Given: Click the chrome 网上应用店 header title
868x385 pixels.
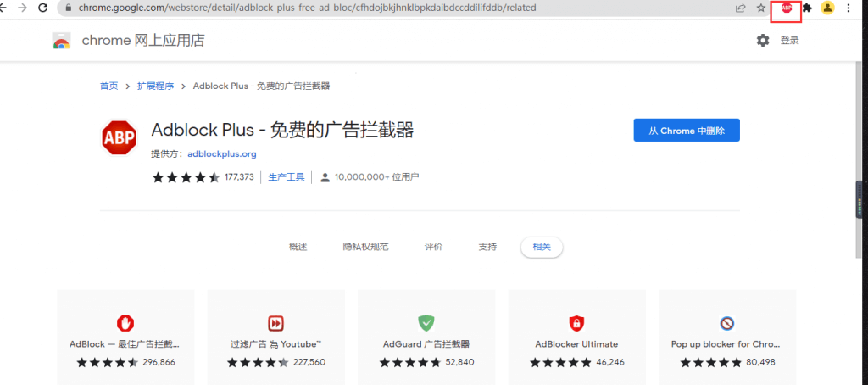Looking at the screenshot, I should click(142, 41).
